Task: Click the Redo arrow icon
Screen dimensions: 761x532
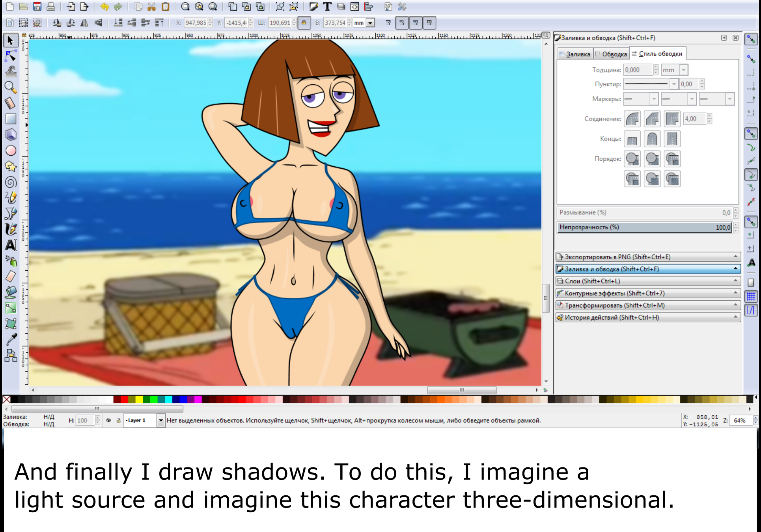Action: coord(118,7)
